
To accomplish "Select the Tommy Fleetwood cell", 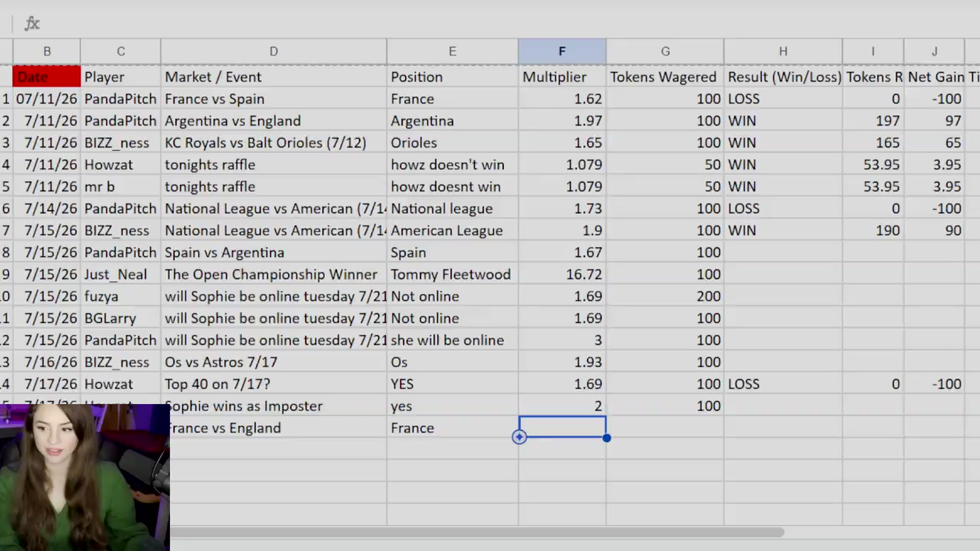I will (452, 274).
